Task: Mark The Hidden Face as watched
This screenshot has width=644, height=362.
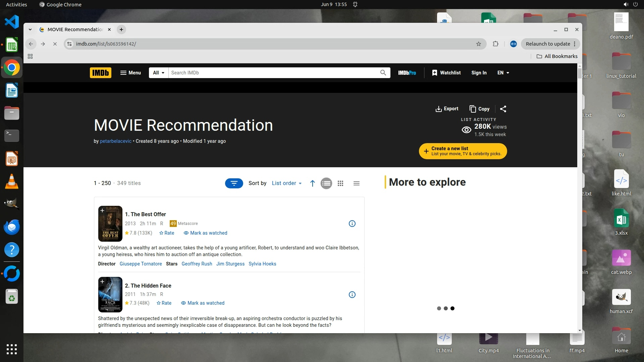Action: pyautogui.click(x=203, y=303)
